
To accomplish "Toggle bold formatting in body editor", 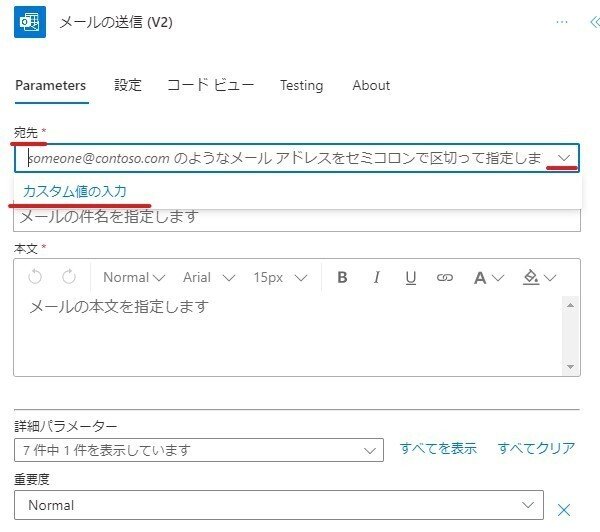I will (342, 277).
